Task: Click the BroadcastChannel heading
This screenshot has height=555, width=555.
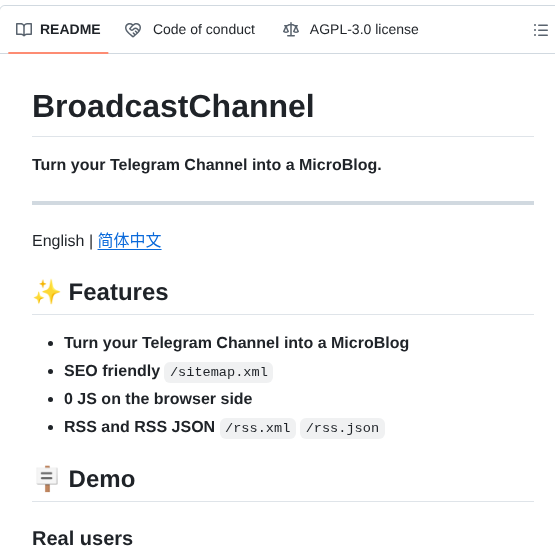Action: click(x=173, y=106)
